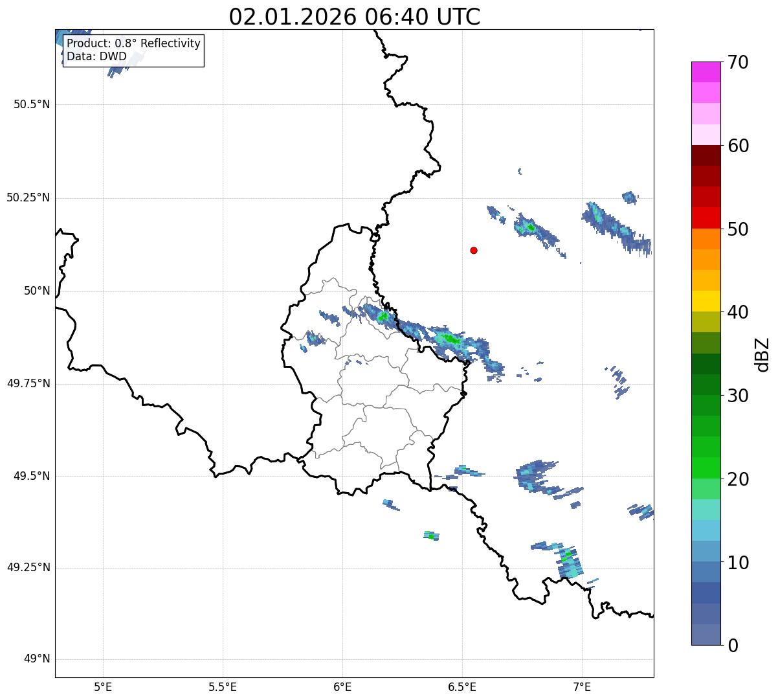Pick the olive-yellow band just below 40

click(x=706, y=322)
